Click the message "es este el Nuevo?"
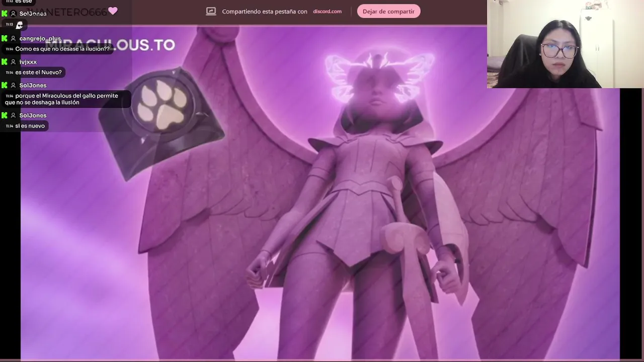The height and width of the screenshot is (362, 644). pyautogui.click(x=38, y=72)
